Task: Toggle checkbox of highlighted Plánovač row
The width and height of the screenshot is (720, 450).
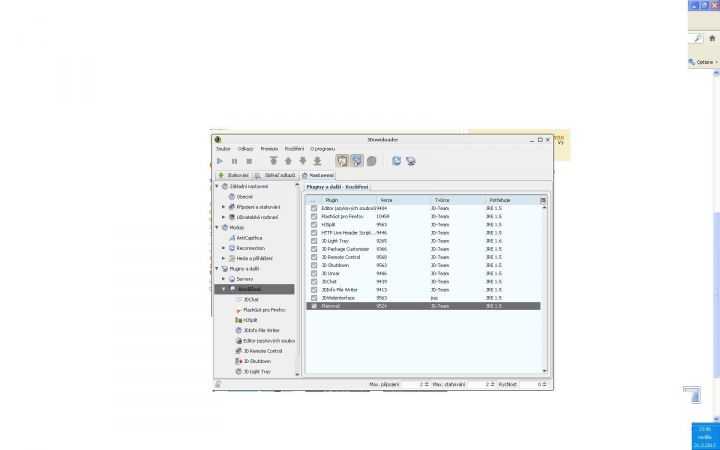Action: (314, 306)
